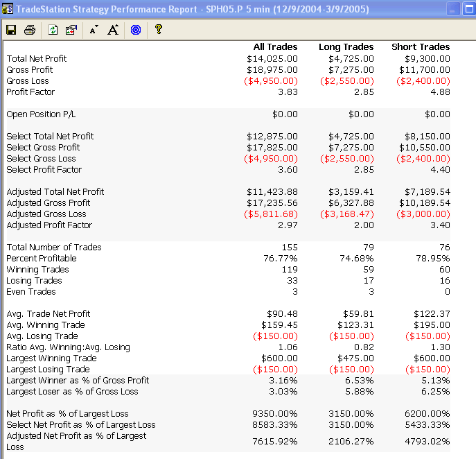Click Largest Winner as % of Gross Profit

tap(78, 381)
